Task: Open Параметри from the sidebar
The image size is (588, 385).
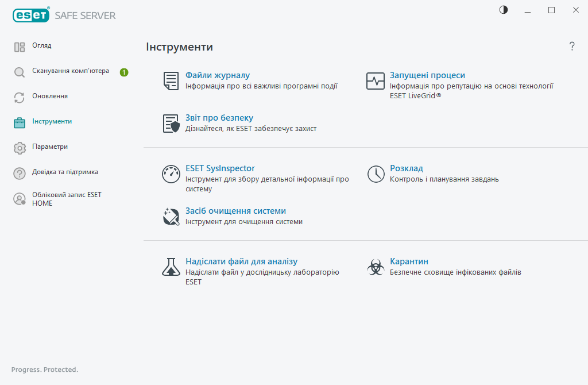Action: [x=49, y=147]
